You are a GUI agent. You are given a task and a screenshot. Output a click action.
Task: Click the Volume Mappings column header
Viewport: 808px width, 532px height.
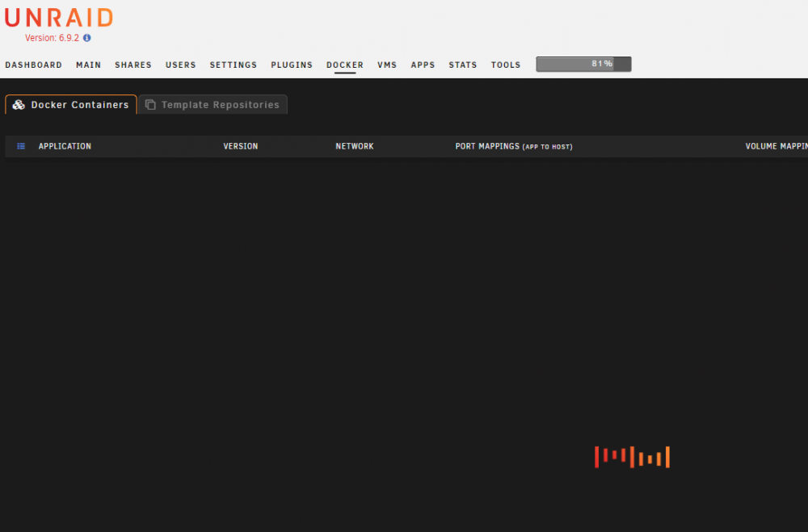click(776, 146)
